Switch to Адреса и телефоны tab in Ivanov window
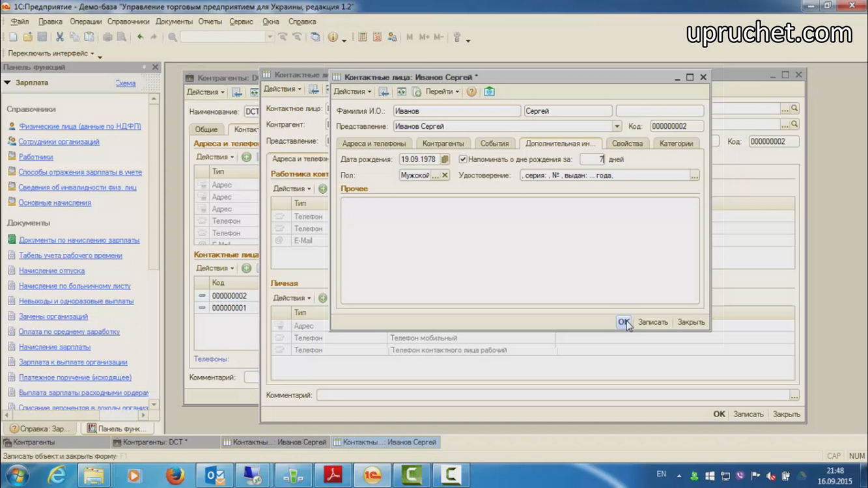868x488 pixels. point(374,143)
